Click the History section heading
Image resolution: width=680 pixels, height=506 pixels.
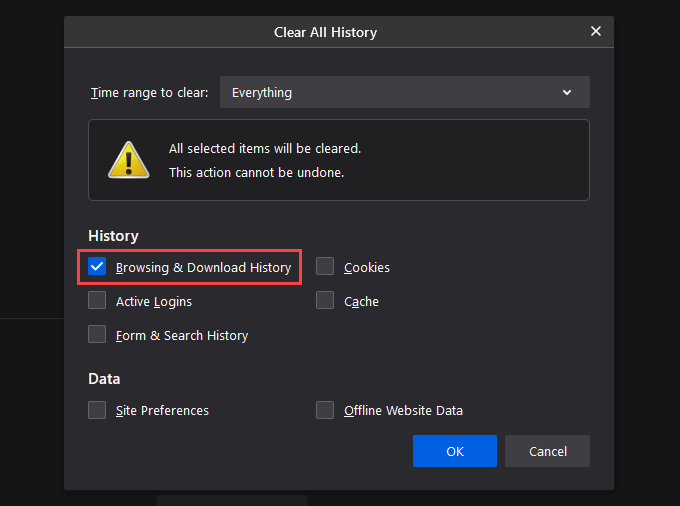(113, 236)
